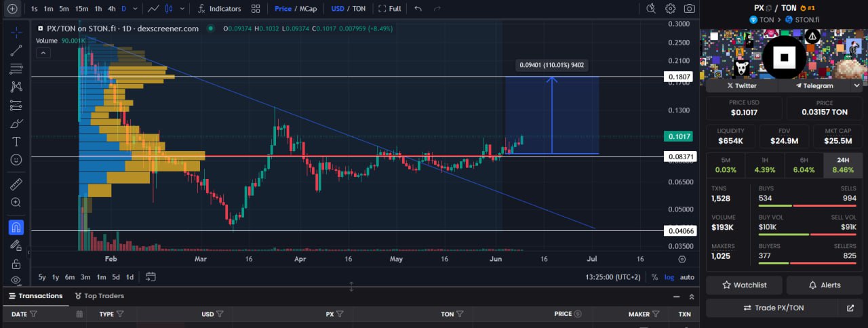Click the Trade PX/TON button
This screenshot has height=328, width=868.
coord(773,308)
